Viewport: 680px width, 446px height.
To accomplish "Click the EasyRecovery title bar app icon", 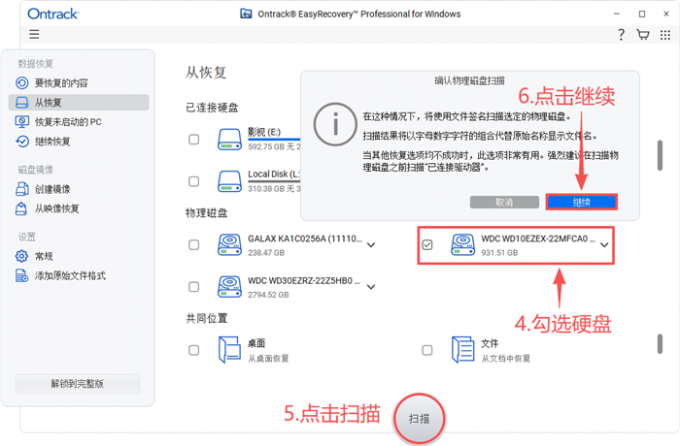I will coord(246,13).
